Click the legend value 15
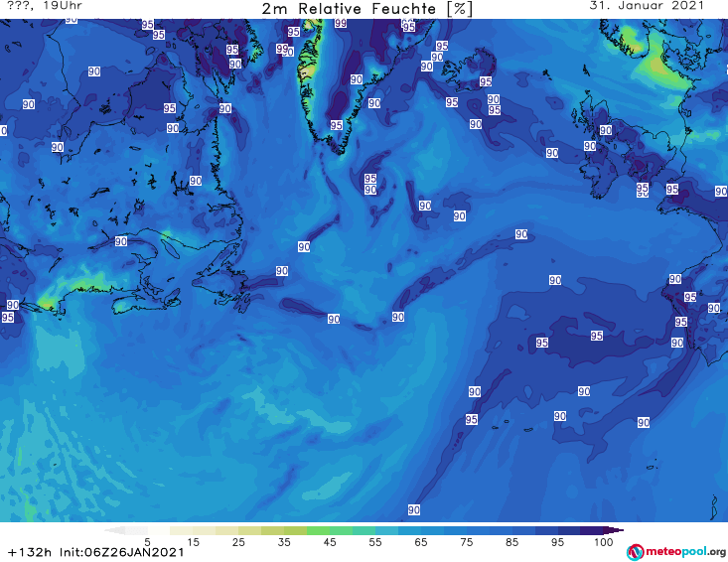Image resolution: width=728 pixels, height=562 pixels. click(193, 542)
